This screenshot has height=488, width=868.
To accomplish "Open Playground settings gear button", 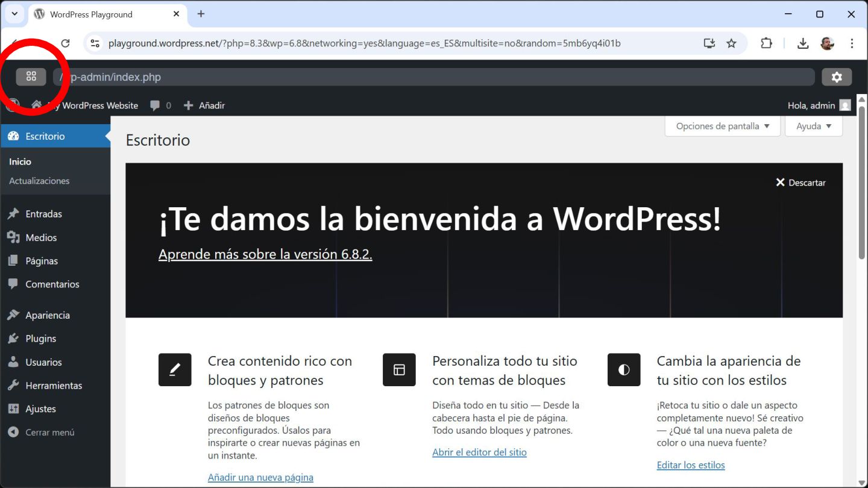I will [837, 77].
